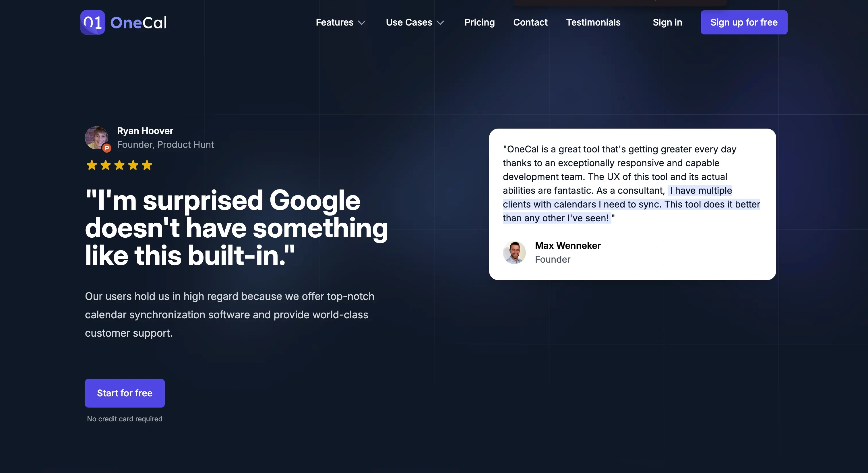Click the Testimonials menu item

[593, 22]
